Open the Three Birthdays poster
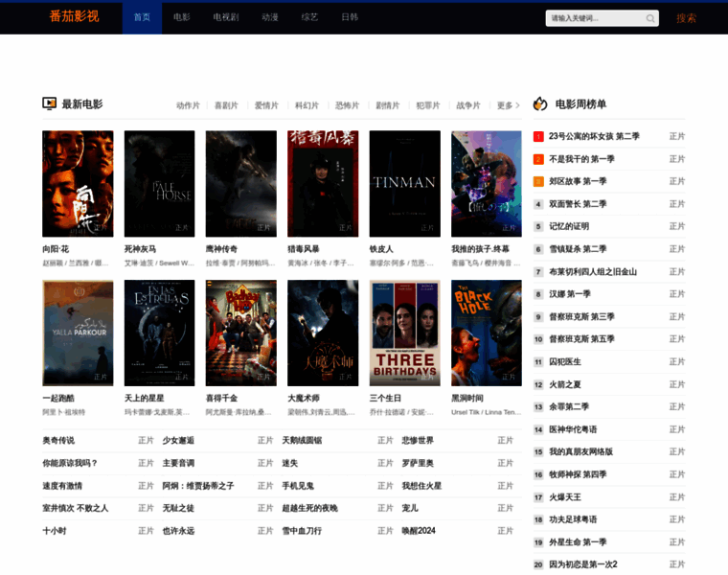This screenshot has width=728, height=575. click(405, 333)
